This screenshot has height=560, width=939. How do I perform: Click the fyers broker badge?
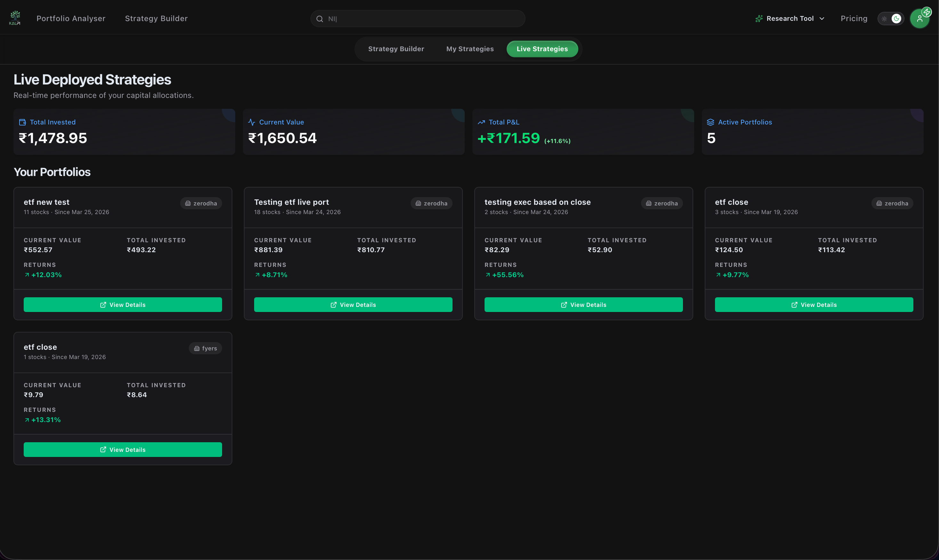pos(205,348)
